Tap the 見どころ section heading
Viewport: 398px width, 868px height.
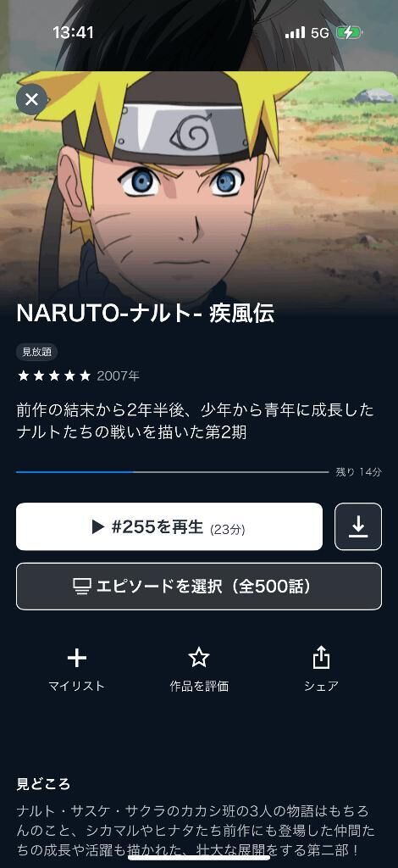click(x=44, y=784)
